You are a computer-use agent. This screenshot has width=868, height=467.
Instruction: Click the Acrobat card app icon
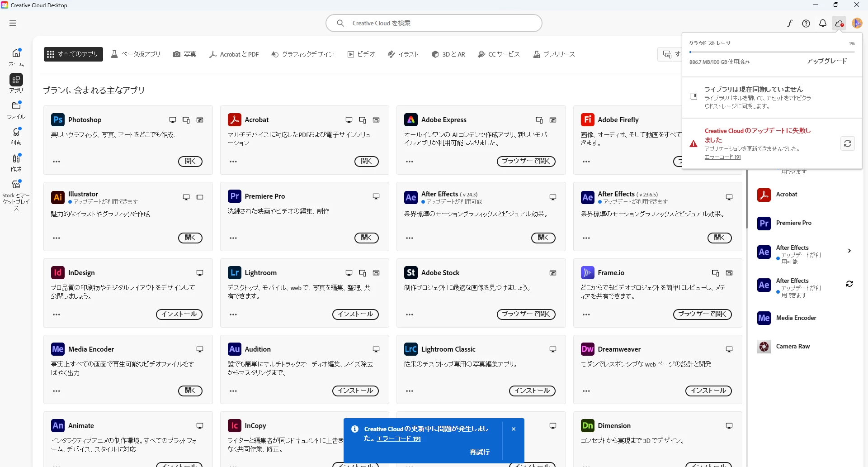pyautogui.click(x=234, y=119)
